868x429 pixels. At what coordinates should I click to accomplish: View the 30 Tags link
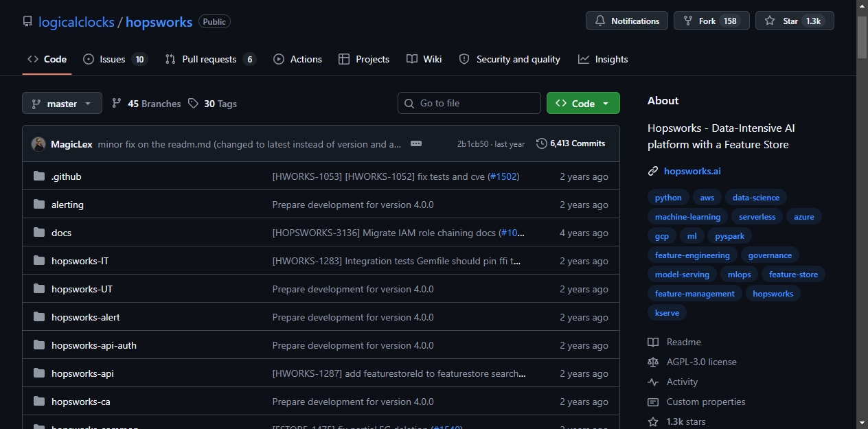[x=212, y=104]
